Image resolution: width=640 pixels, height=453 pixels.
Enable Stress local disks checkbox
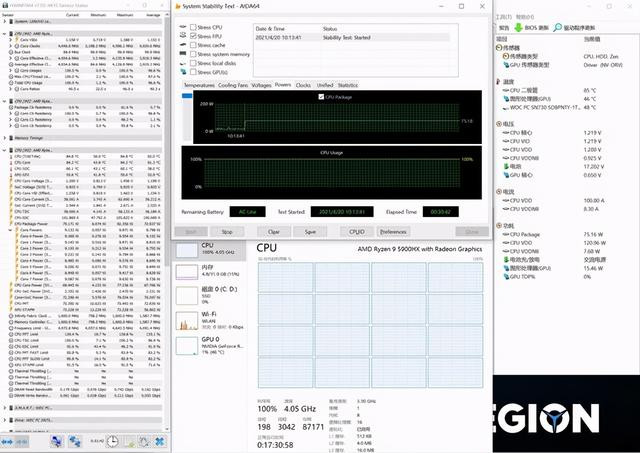coord(193,63)
